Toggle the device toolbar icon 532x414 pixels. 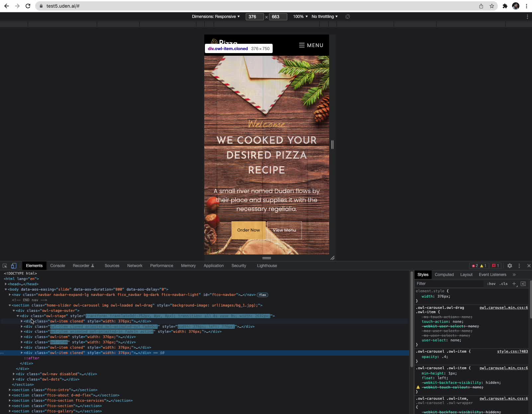point(13,266)
